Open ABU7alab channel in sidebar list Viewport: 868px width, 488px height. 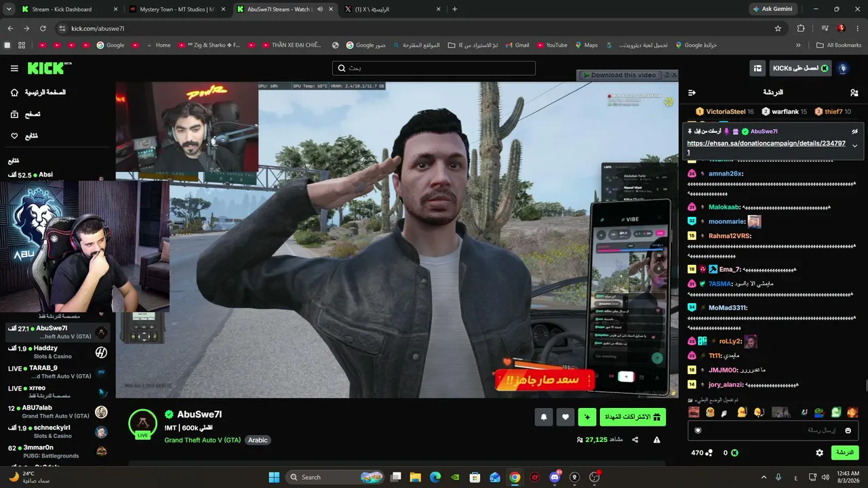58,411
